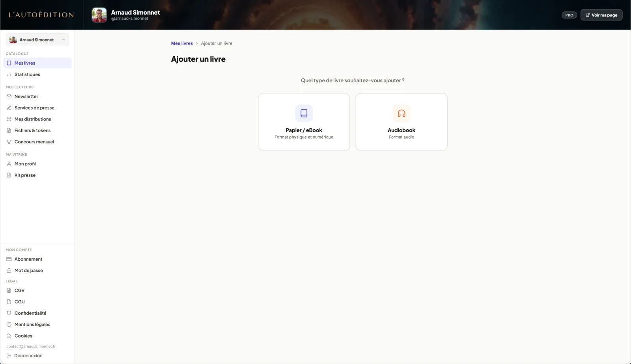The height and width of the screenshot is (364, 631).
Task: Follow the Mes livres breadcrumb link
Action: 182,43
